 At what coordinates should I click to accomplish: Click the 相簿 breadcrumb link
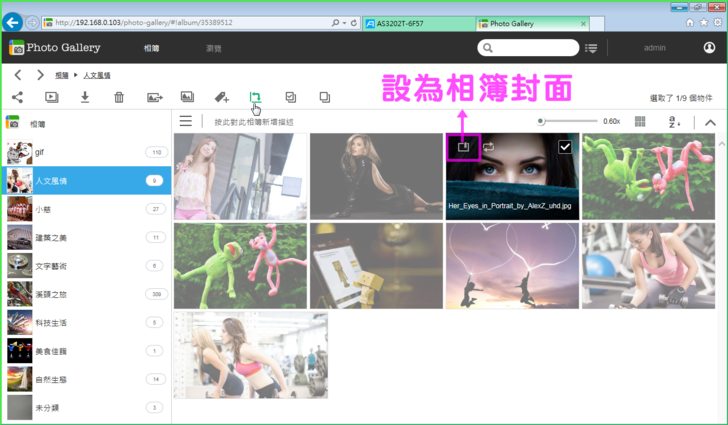pyautogui.click(x=62, y=75)
